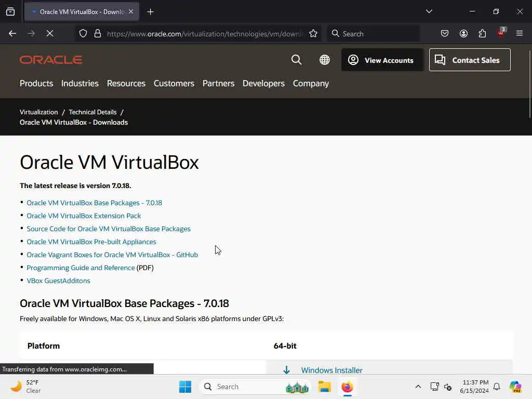Viewport: 532px width, 399px height.
Task: Bookmark this page with star icon
Action: point(313,33)
